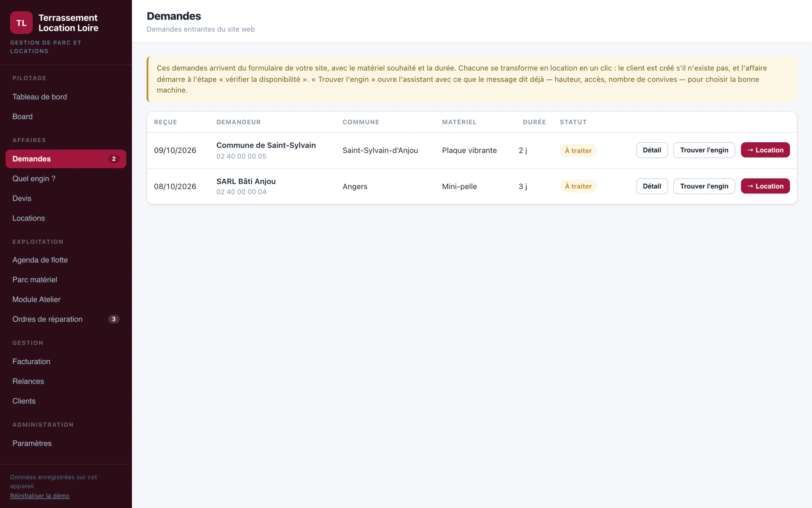Click Trouver l'engin for Commune de Saint-Sylvain
The image size is (812, 508).
click(704, 150)
